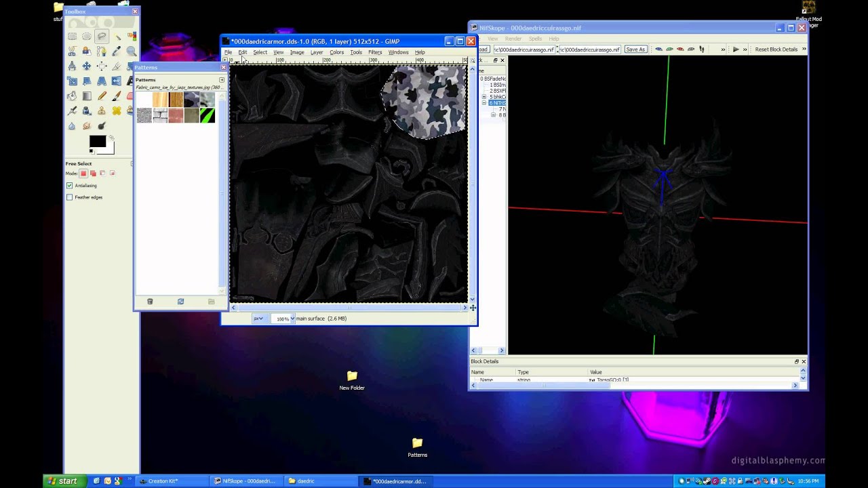Select the Foreground Select tool
This screenshot has height=488, width=868.
pyautogui.click(x=87, y=52)
